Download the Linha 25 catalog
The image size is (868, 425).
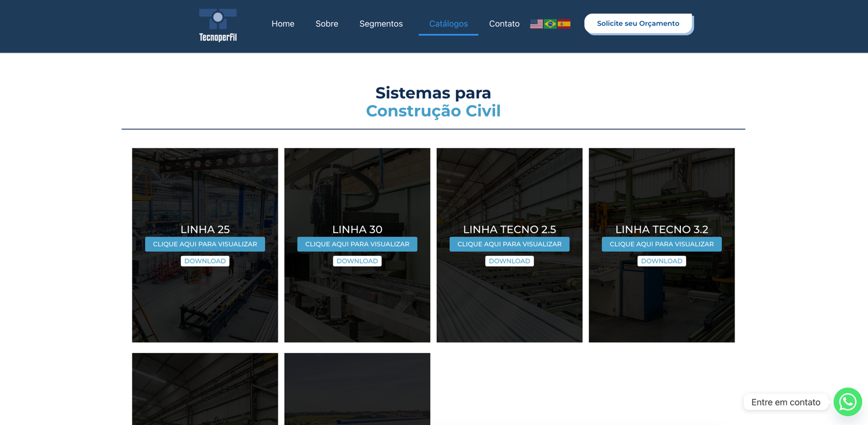coord(205,261)
